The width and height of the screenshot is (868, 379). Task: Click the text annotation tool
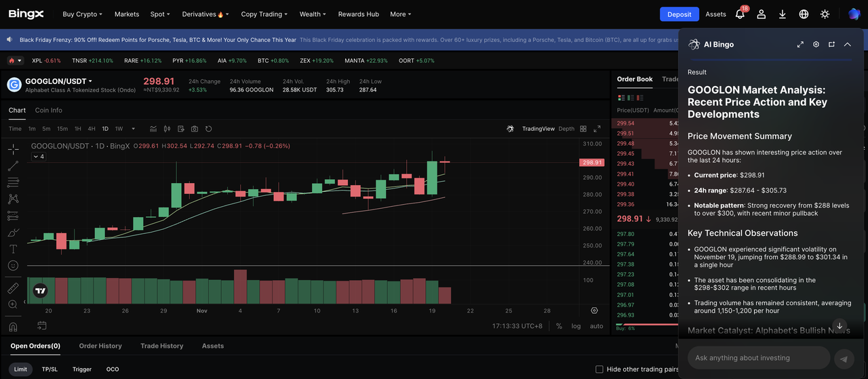(x=13, y=249)
